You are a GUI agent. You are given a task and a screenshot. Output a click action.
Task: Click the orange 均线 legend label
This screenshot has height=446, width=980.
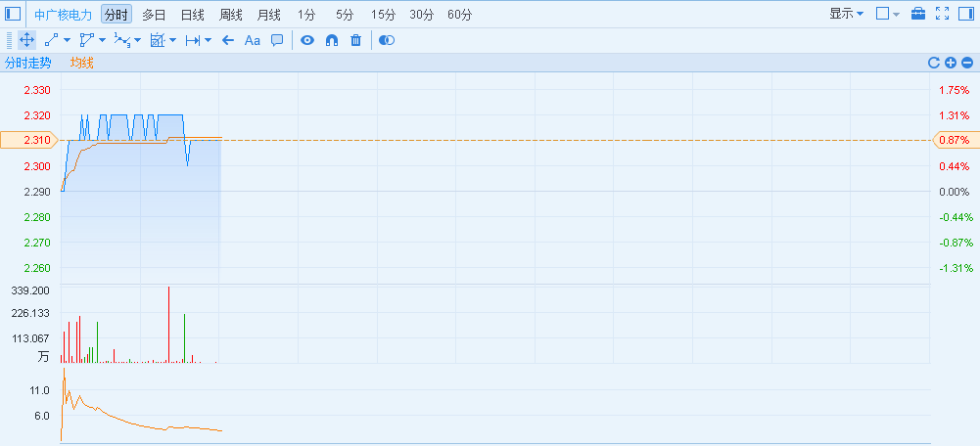coord(82,63)
